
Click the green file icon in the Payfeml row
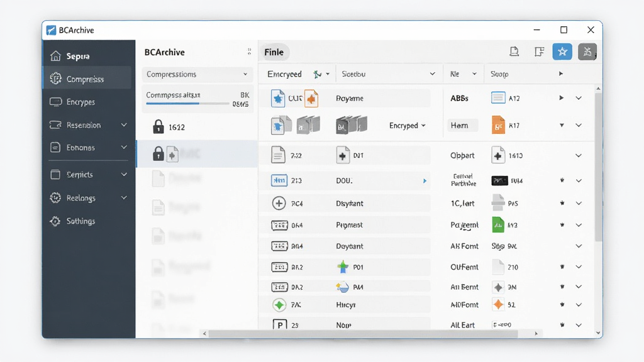click(498, 225)
